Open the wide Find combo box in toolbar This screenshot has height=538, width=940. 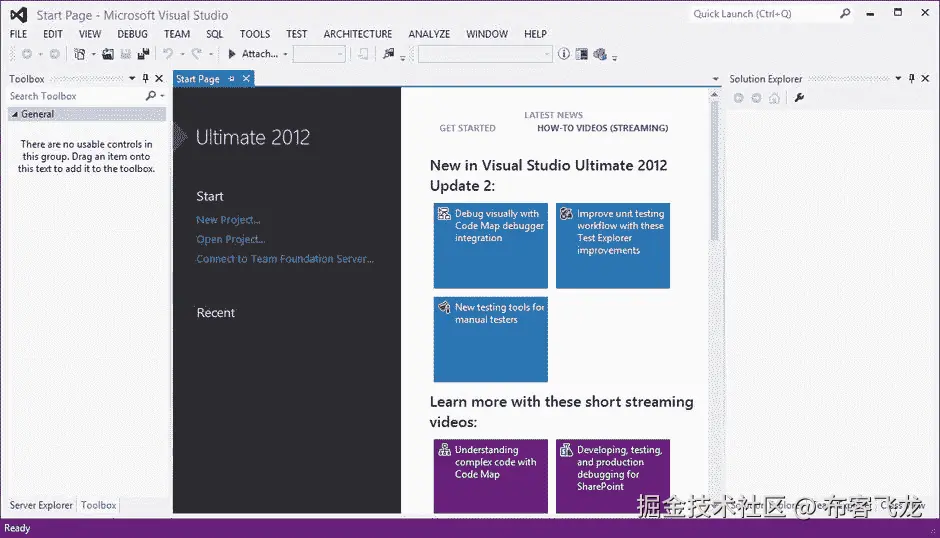point(484,54)
